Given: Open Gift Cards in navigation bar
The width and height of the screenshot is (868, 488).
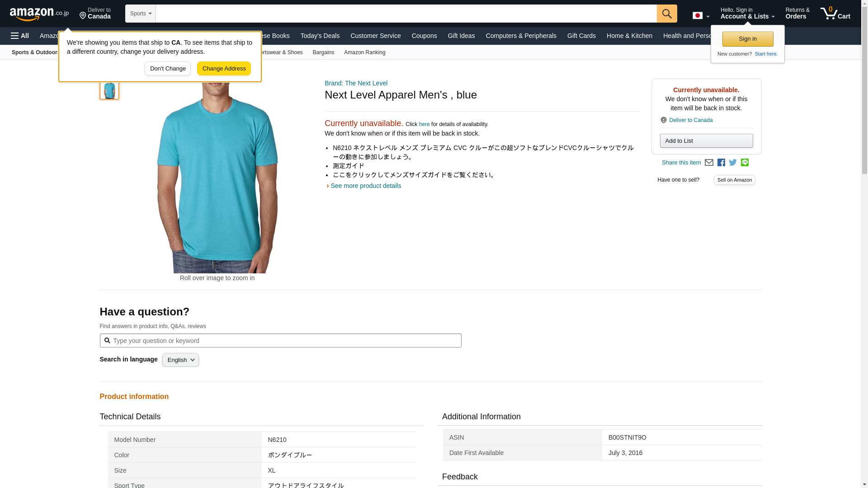Looking at the screenshot, I should pyautogui.click(x=581, y=36).
